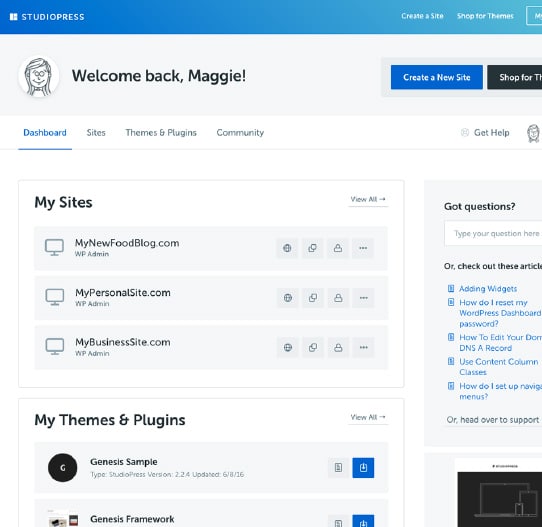
Task: Click lock icon for MyBusinessSite.com
Action: (x=338, y=347)
